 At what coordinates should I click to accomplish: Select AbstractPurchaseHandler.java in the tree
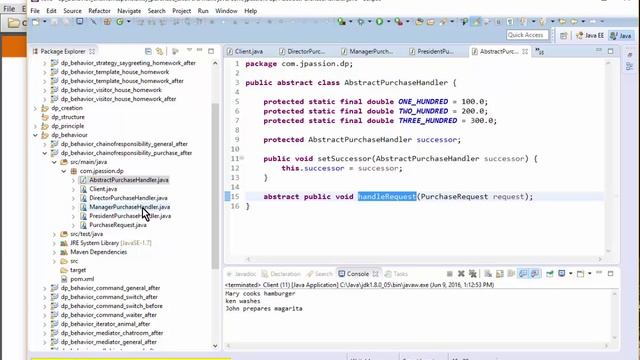[129, 180]
